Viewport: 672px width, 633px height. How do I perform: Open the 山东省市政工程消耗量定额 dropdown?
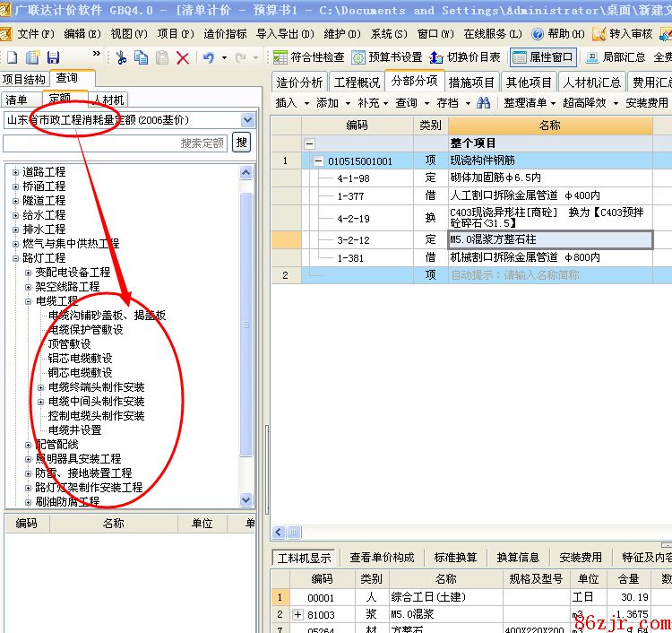[247, 120]
